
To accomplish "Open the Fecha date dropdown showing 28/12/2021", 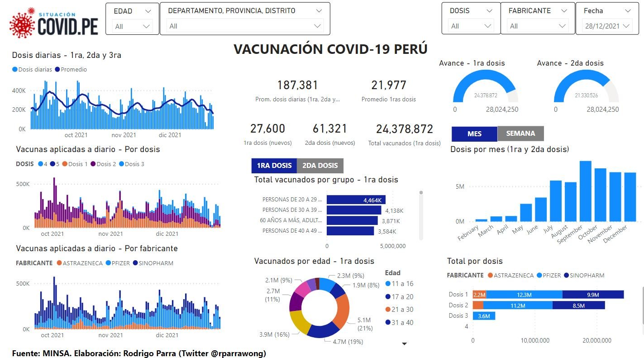I will pos(607,26).
